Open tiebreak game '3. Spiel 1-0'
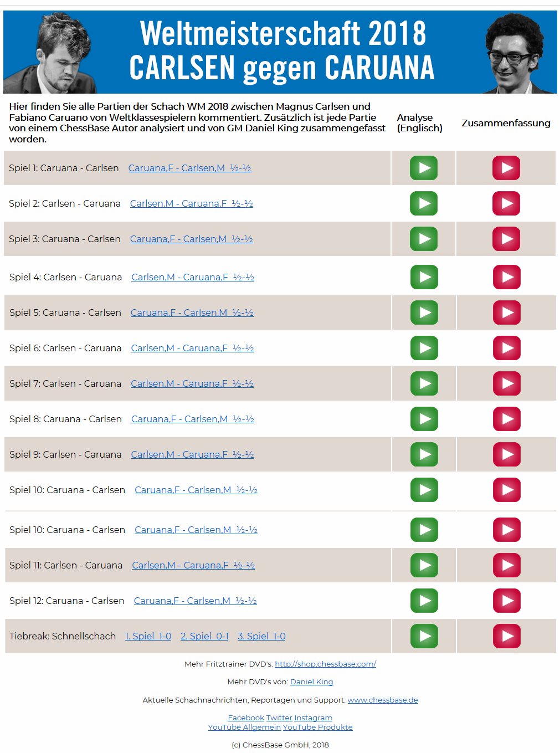560x753 pixels. point(261,636)
